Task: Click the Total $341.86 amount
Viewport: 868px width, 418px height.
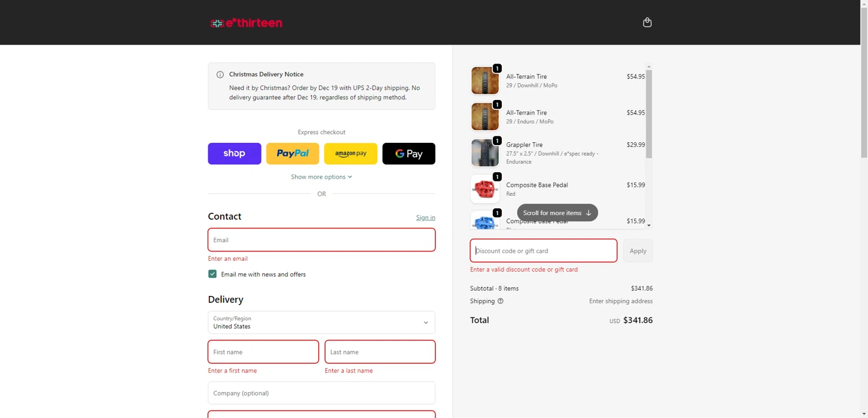Action: pos(638,320)
